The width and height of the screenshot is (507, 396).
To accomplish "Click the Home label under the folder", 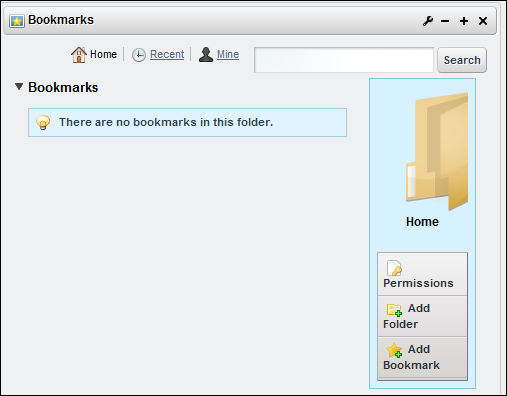I will pyautogui.click(x=422, y=222).
